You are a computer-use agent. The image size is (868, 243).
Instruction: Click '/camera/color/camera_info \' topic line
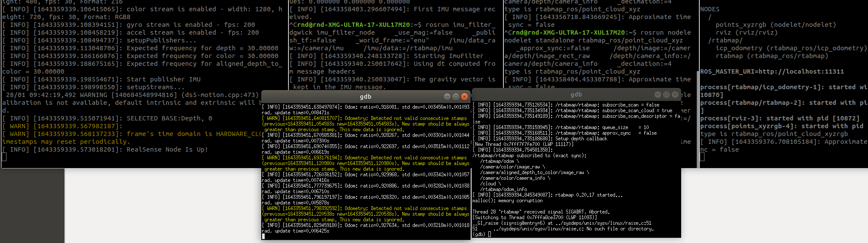[515, 178]
